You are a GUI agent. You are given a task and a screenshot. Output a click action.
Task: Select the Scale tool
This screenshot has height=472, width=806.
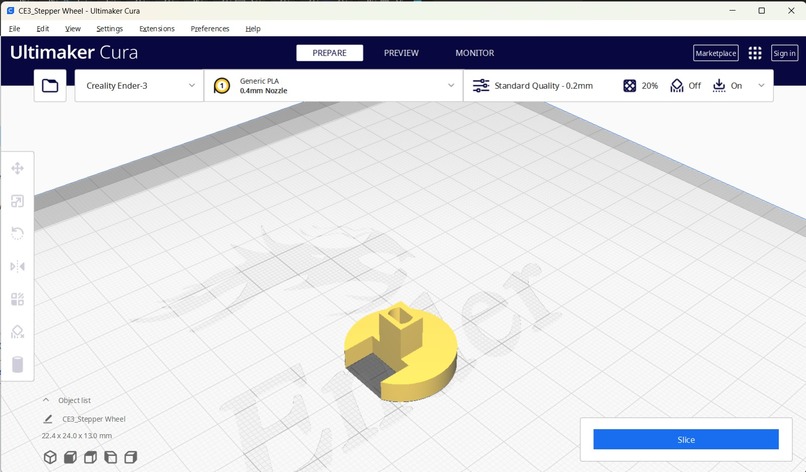point(17,201)
